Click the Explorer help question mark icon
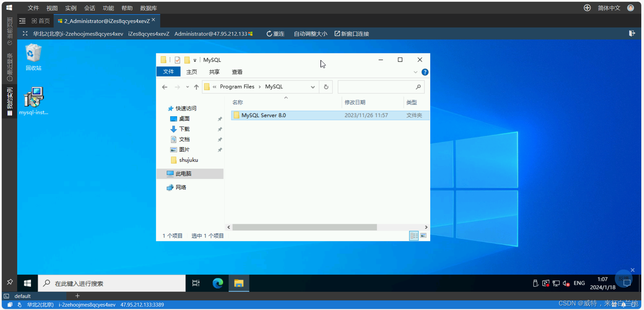This screenshot has width=644, height=310. point(425,72)
